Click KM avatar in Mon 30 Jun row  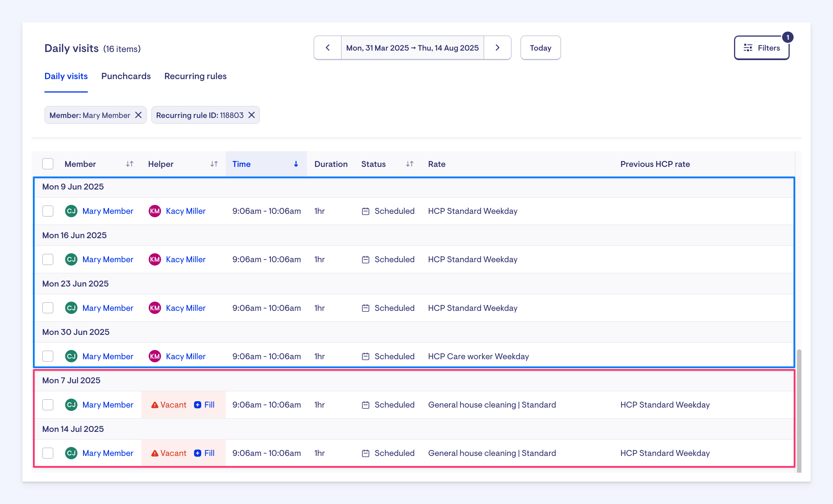tap(155, 356)
